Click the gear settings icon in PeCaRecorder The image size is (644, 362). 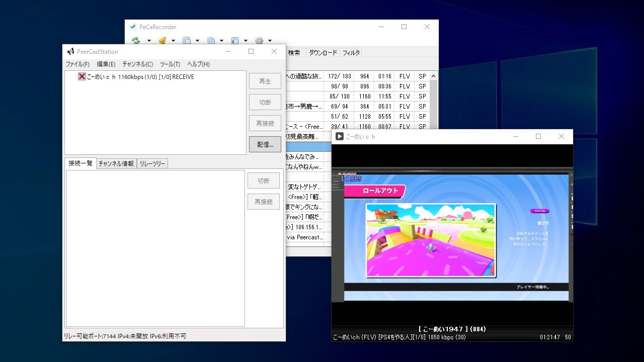(259, 41)
